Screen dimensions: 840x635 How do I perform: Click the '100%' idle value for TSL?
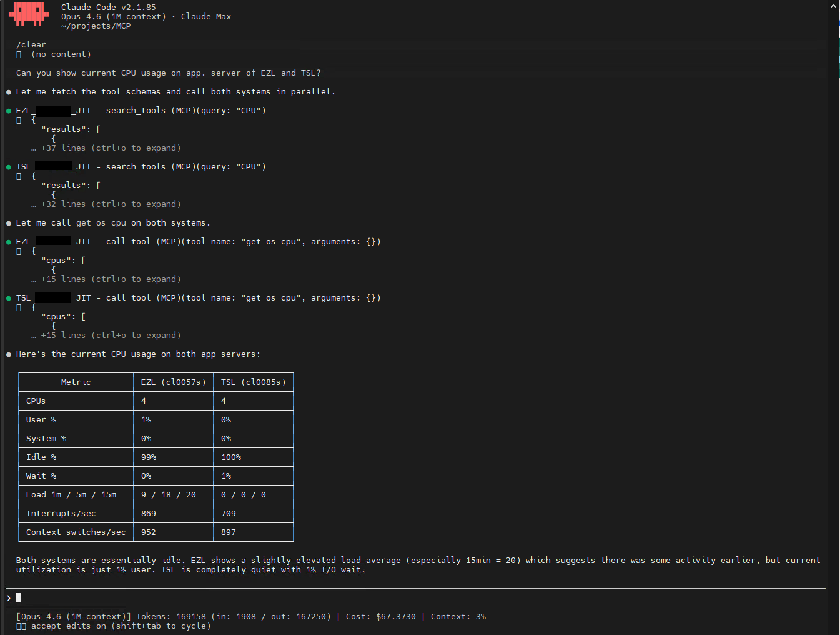231,457
